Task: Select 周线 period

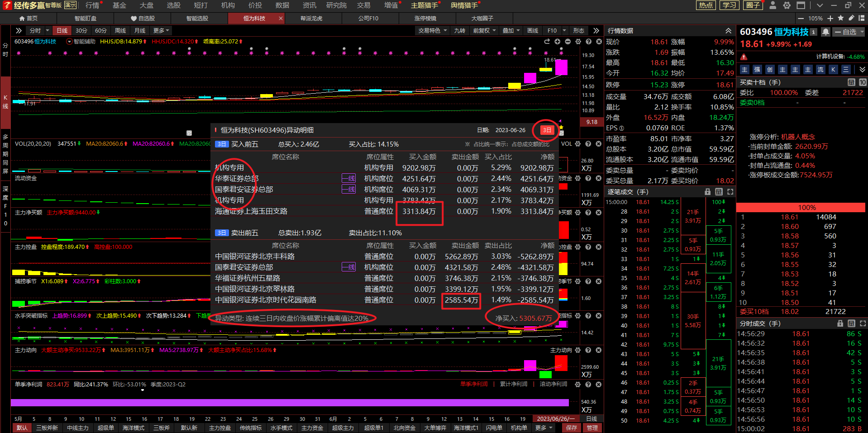Action: point(120,31)
